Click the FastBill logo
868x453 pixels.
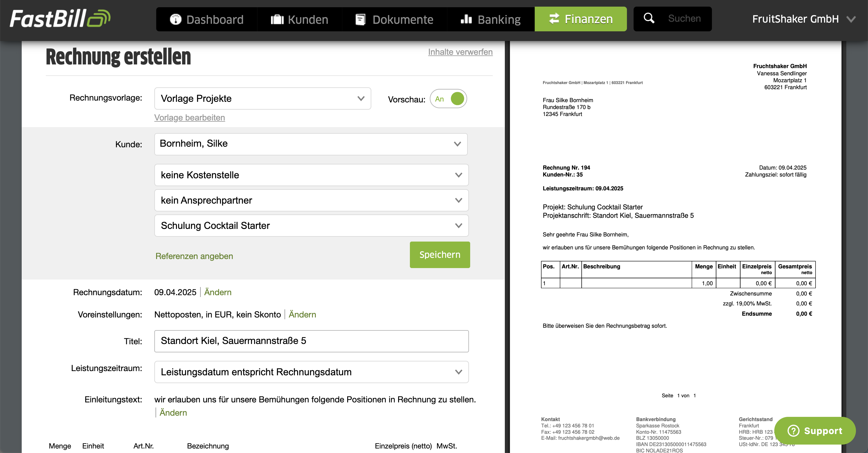60,18
